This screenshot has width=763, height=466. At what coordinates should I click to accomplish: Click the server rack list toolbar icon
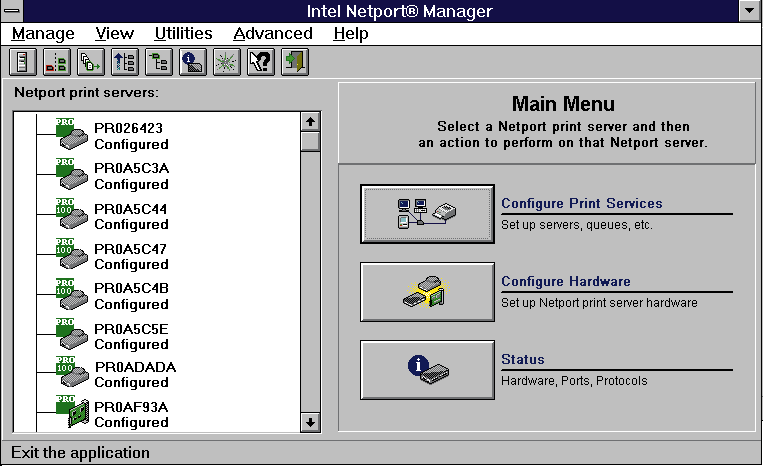tap(22, 62)
